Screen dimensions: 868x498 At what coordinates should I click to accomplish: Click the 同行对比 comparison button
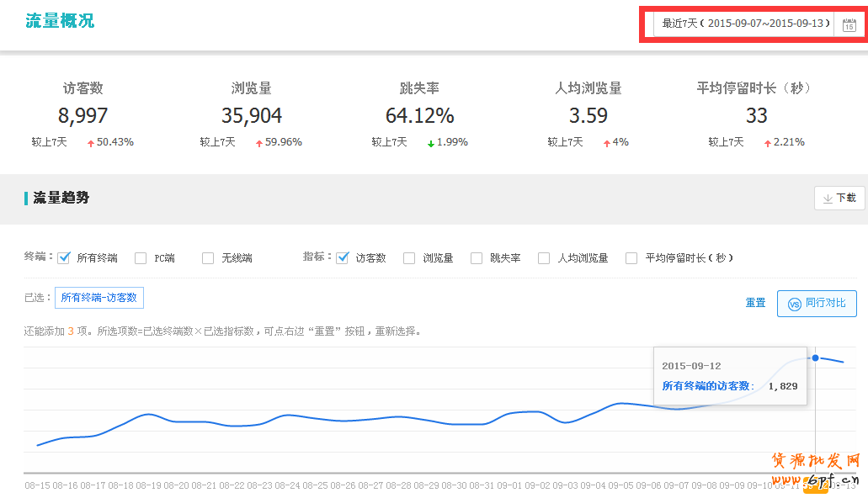(817, 303)
